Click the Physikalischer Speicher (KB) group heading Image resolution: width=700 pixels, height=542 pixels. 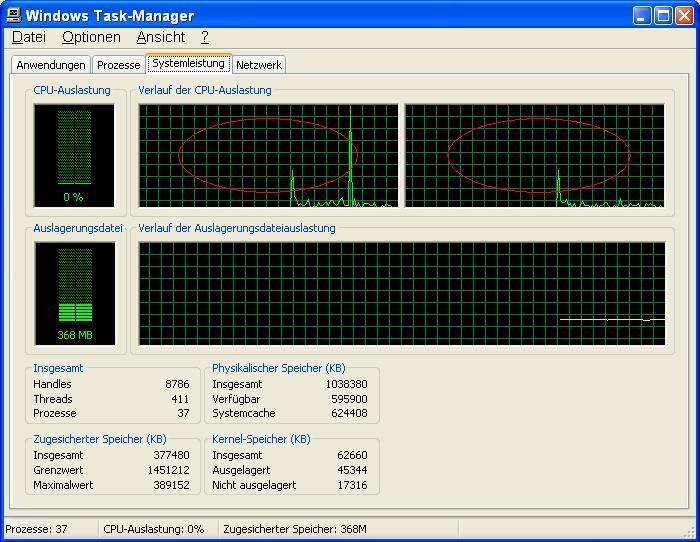(x=279, y=368)
